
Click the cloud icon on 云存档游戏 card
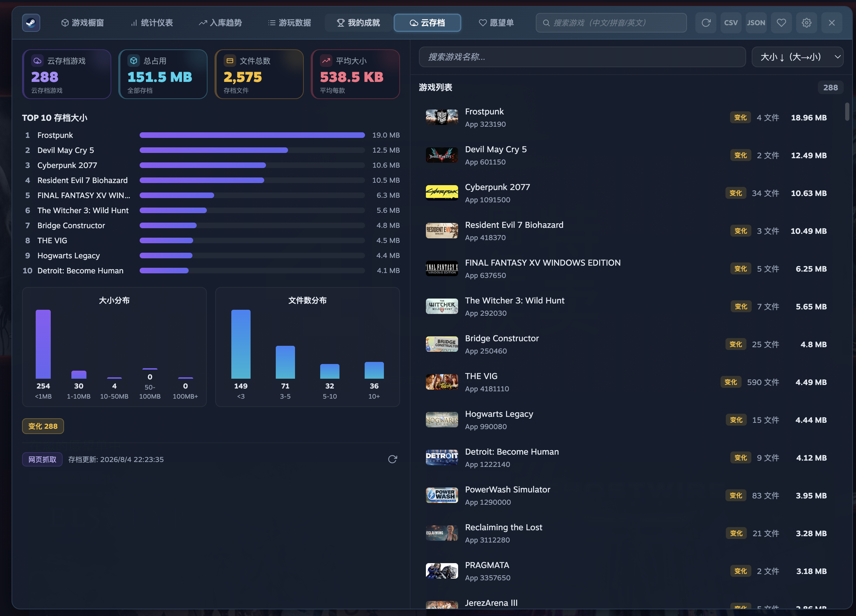37,61
